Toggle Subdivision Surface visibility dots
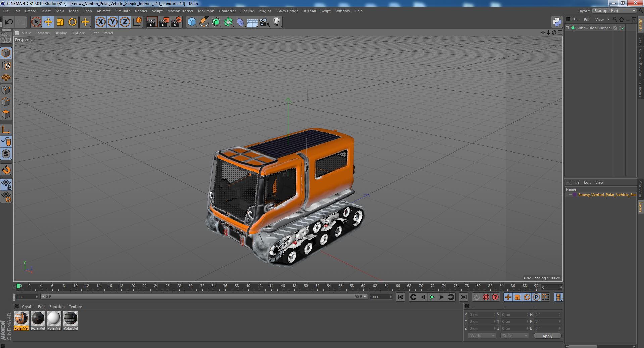 [x=620, y=28]
